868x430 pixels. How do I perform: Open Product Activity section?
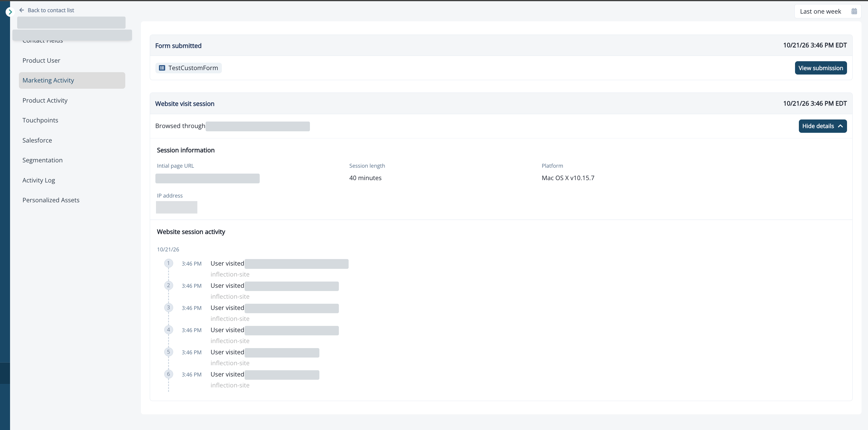(72, 101)
